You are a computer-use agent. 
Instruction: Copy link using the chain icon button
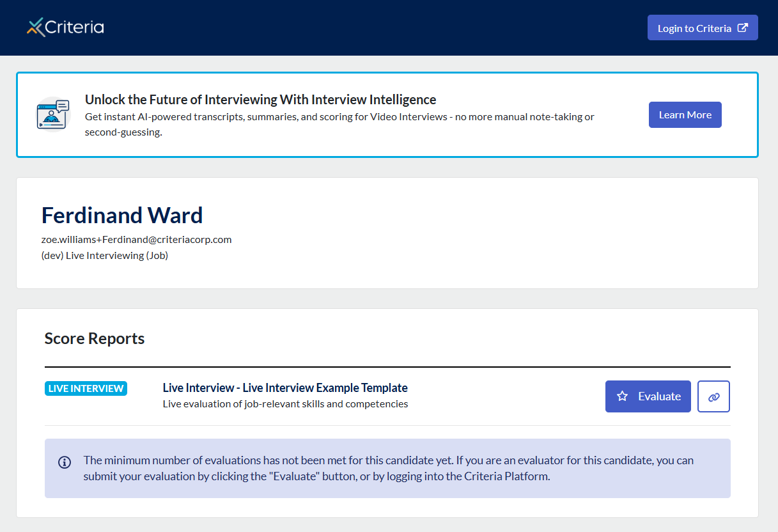(714, 396)
